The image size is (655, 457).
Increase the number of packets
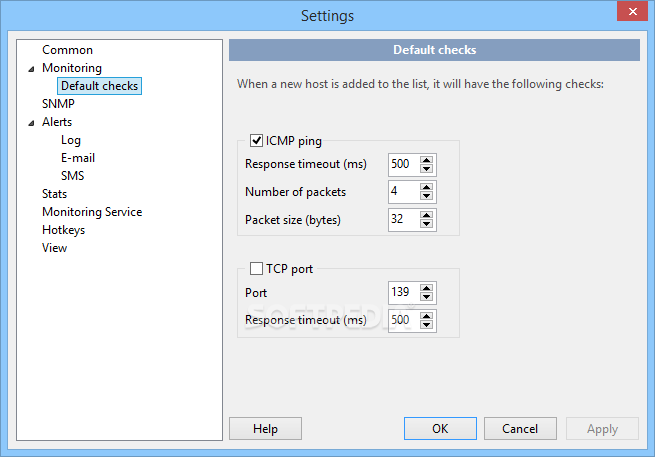point(427,187)
